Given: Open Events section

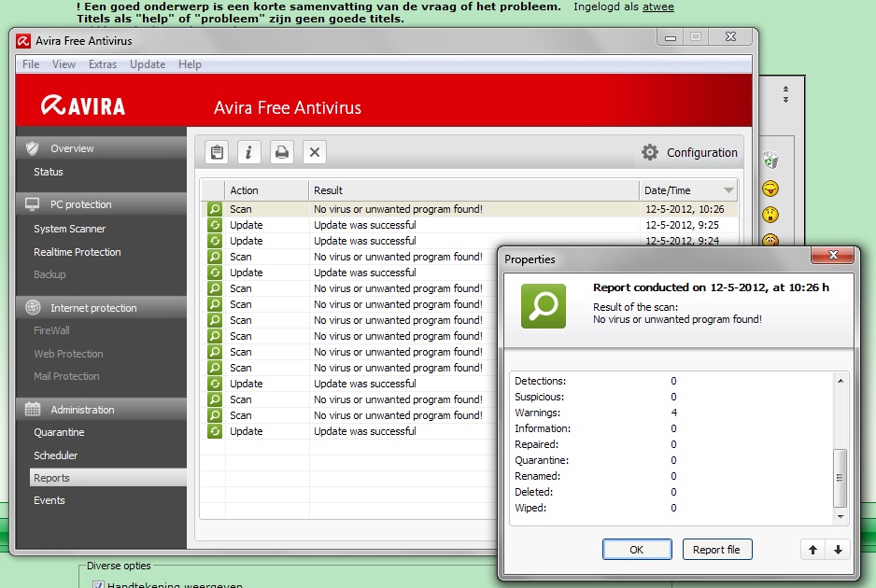Looking at the screenshot, I should pyautogui.click(x=49, y=500).
